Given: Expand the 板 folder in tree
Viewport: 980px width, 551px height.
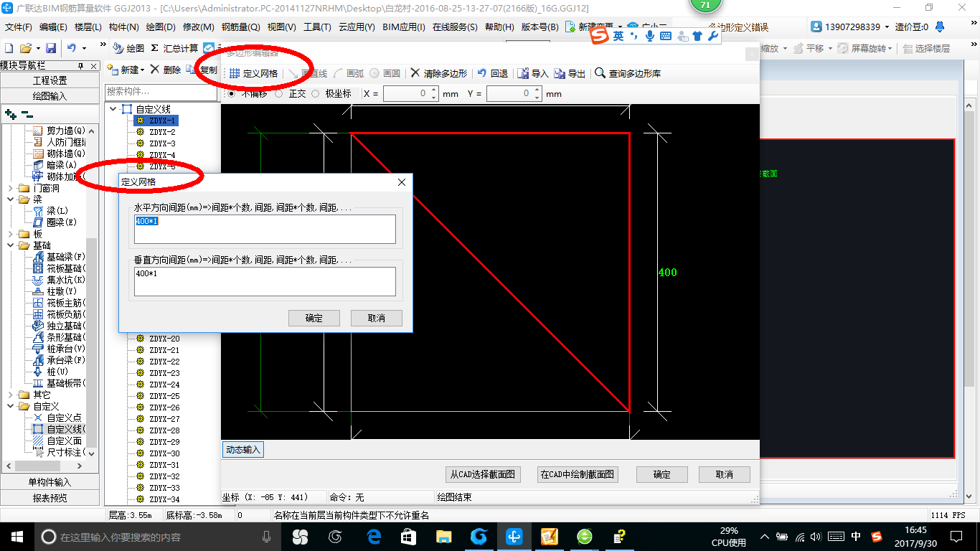Looking at the screenshot, I should (x=11, y=234).
